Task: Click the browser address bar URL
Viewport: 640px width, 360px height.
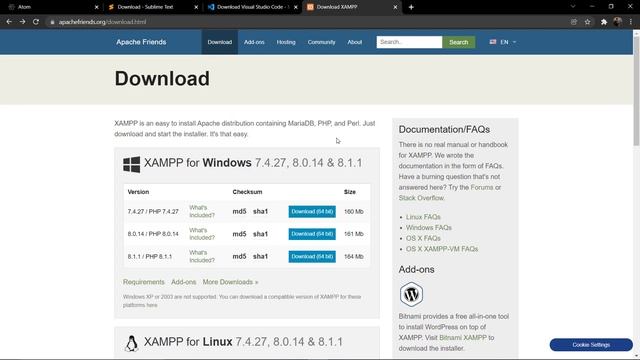Action: coord(102,22)
